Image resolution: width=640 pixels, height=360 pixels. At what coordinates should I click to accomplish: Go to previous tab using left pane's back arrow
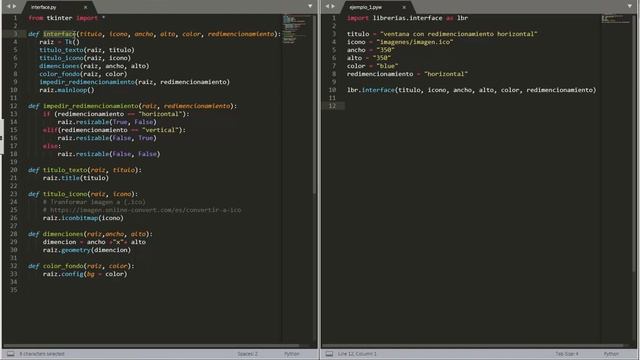(8, 7)
